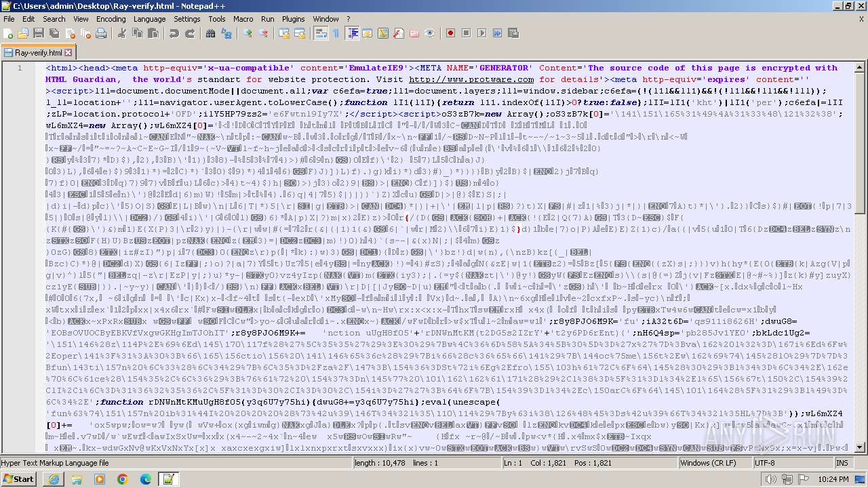Save the current file with the floppy icon
This screenshot has height=488, width=868.
39,33
